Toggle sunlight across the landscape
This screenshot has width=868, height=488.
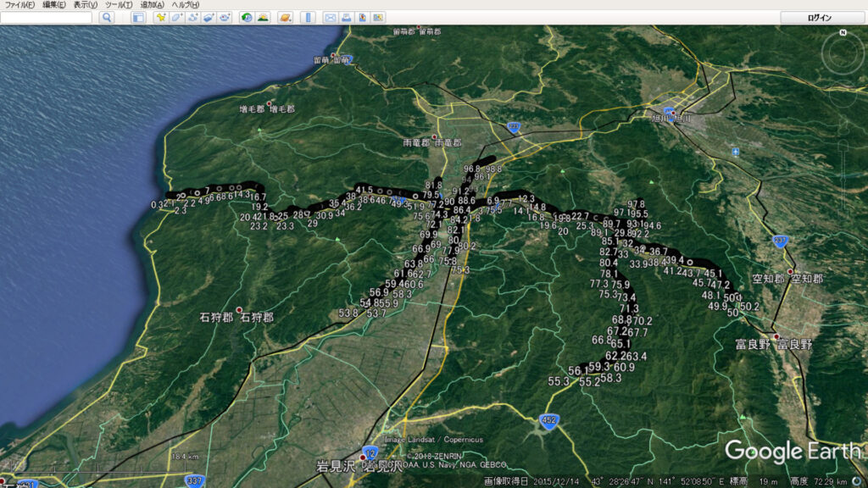pos(263,17)
